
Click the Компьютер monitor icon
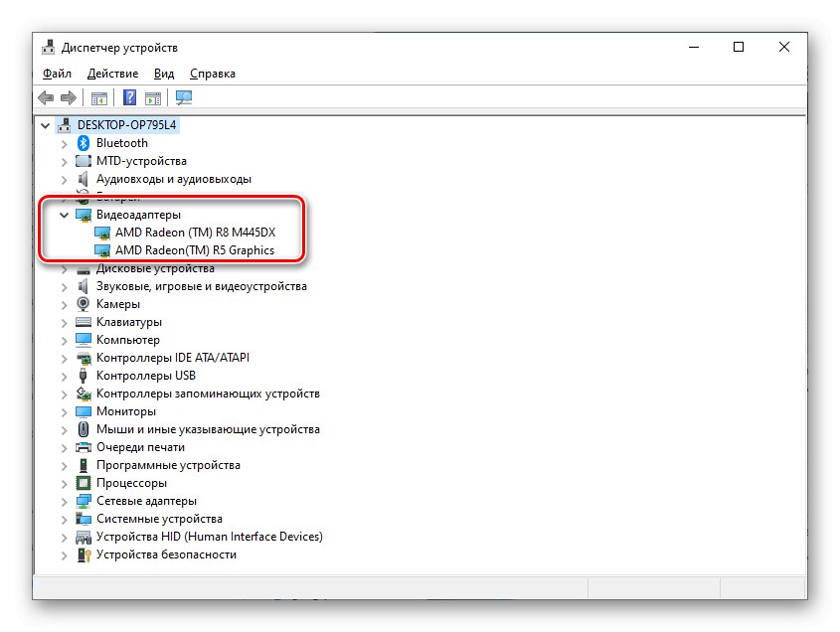coord(84,340)
